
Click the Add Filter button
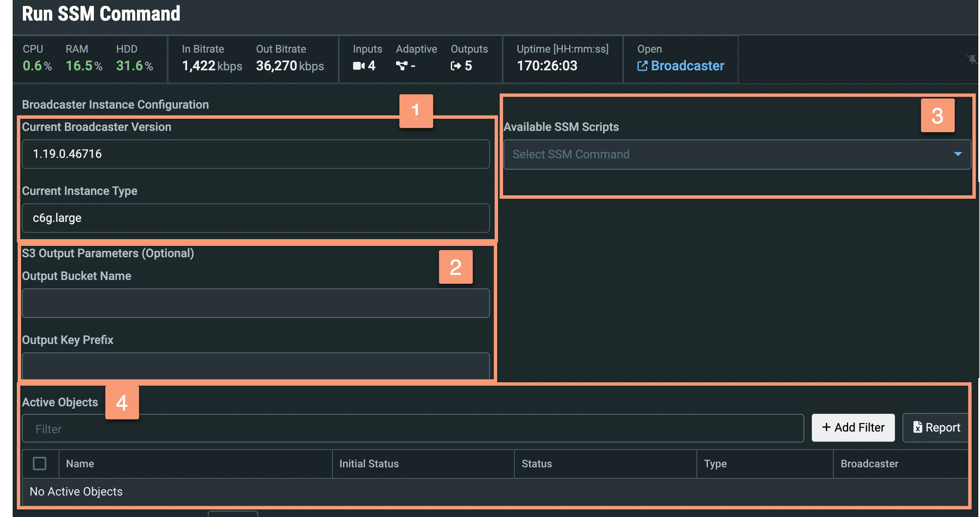[853, 427]
